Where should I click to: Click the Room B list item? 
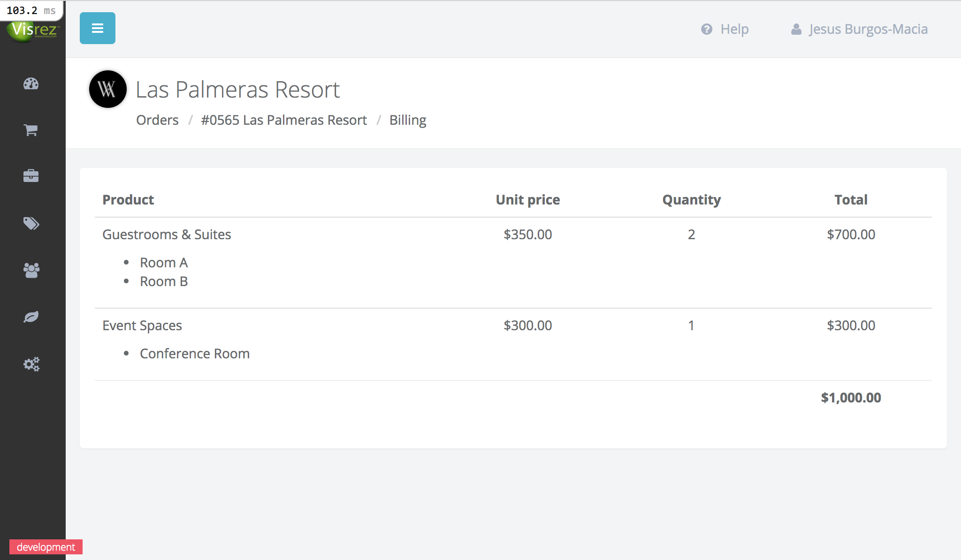click(164, 281)
